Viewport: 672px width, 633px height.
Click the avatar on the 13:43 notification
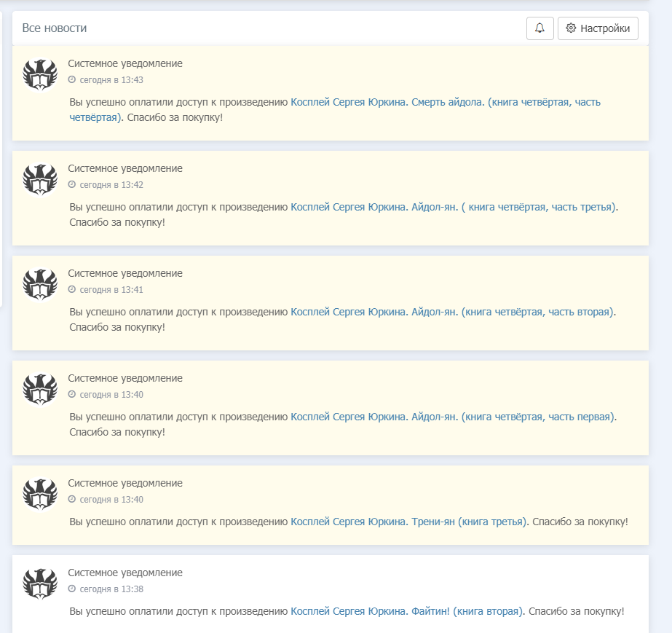pos(40,74)
